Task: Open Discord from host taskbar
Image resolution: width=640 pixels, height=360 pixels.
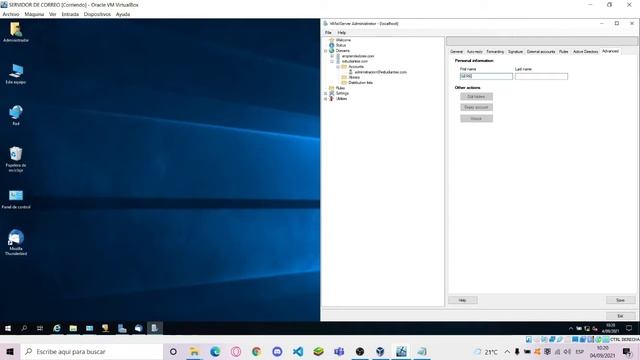Action: [x=277, y=351]
